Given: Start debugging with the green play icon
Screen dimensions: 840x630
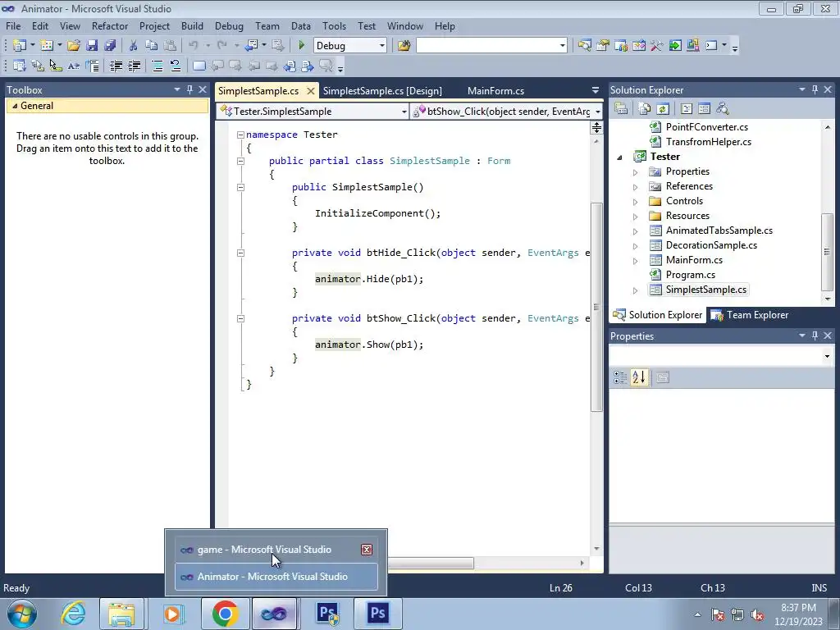Looking at the screenshot, I should tap(302, 46).
